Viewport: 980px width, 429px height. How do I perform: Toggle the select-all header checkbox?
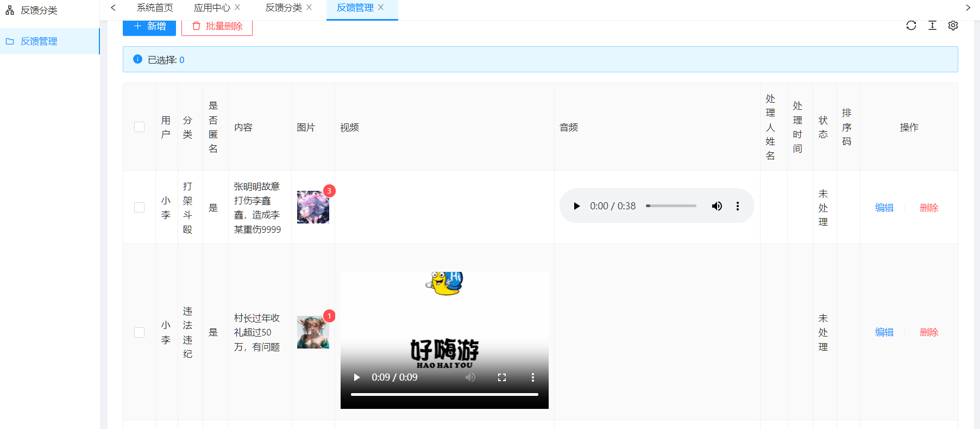pyautogui.click(x=139, y=127)
